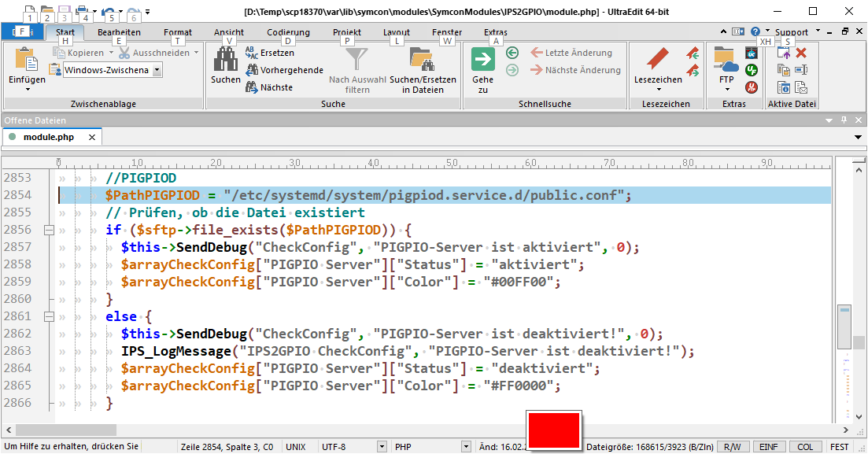
Task: Collapse the code fold at line 2856
Action: pyautogui.click(x=49, y=230)
